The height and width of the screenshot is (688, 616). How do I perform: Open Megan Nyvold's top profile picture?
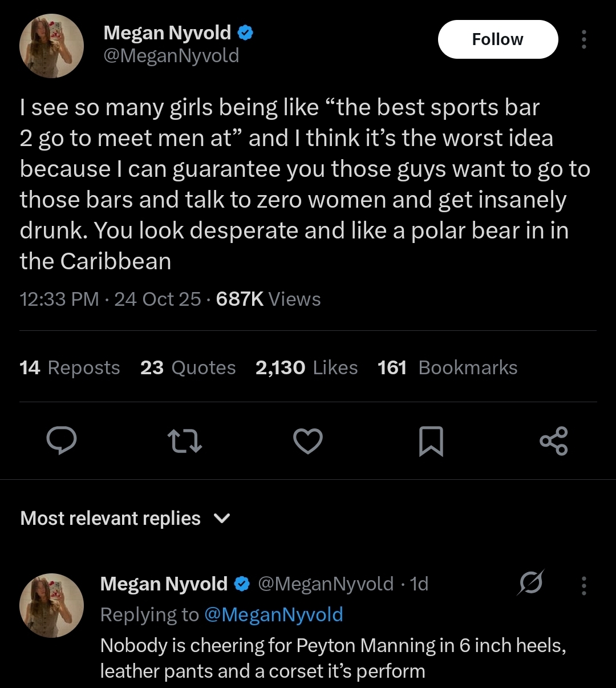tap(52, 46)
